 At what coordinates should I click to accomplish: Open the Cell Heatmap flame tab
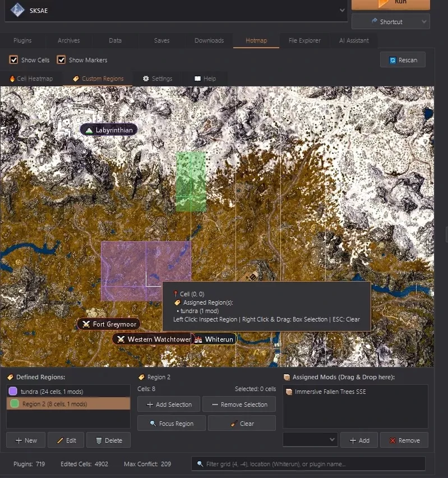pos(31,79)
